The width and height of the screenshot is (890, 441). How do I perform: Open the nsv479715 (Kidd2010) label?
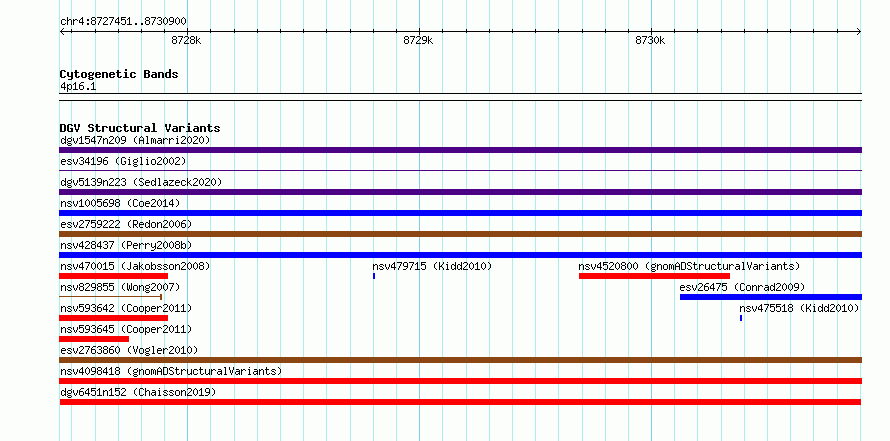tap(432, 266)
